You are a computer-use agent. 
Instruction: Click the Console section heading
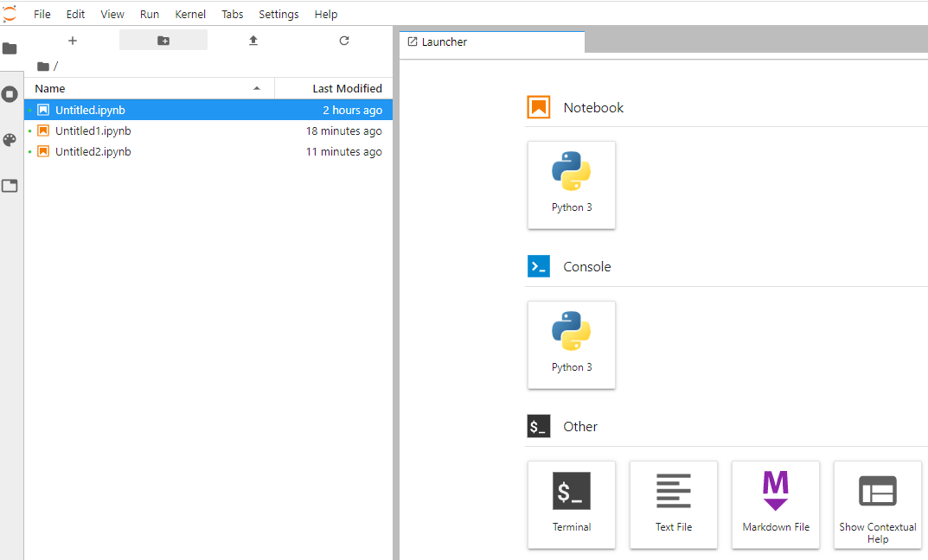pos(586,267)
